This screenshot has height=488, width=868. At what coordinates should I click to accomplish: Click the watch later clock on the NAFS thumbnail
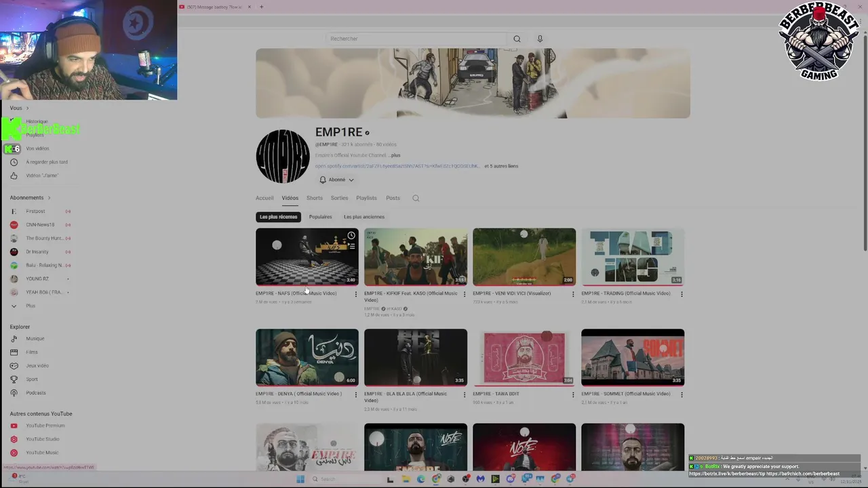click(x=351, y=236)
